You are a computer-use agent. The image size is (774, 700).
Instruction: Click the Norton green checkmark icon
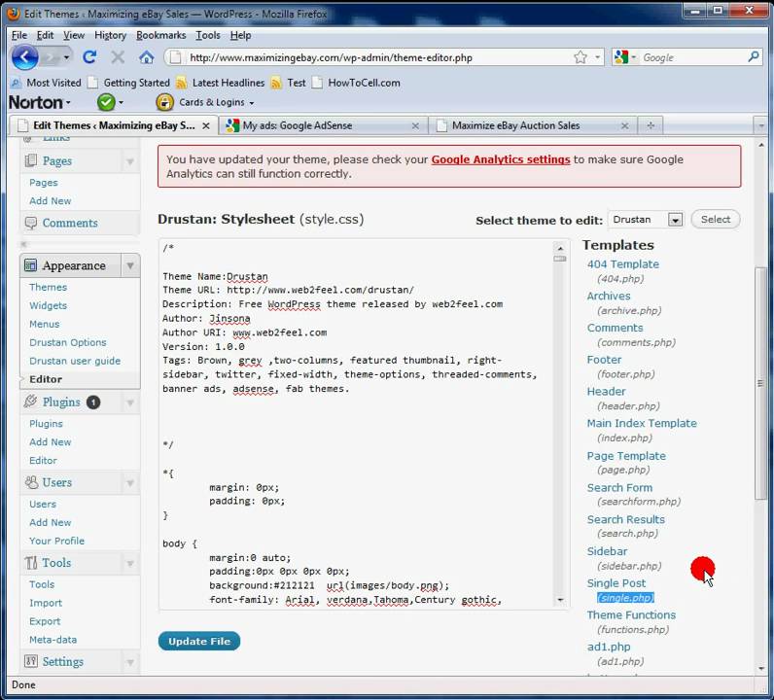[106, 102]
